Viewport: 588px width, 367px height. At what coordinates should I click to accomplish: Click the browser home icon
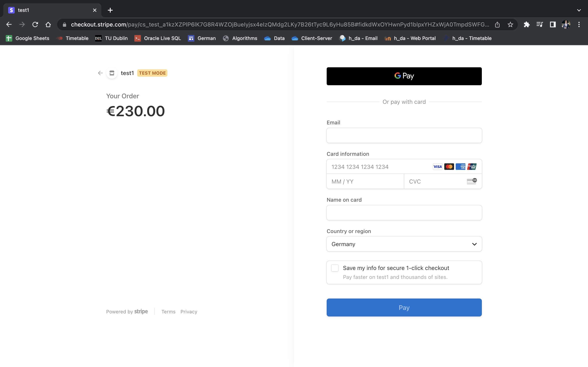[x=48, y=24]
